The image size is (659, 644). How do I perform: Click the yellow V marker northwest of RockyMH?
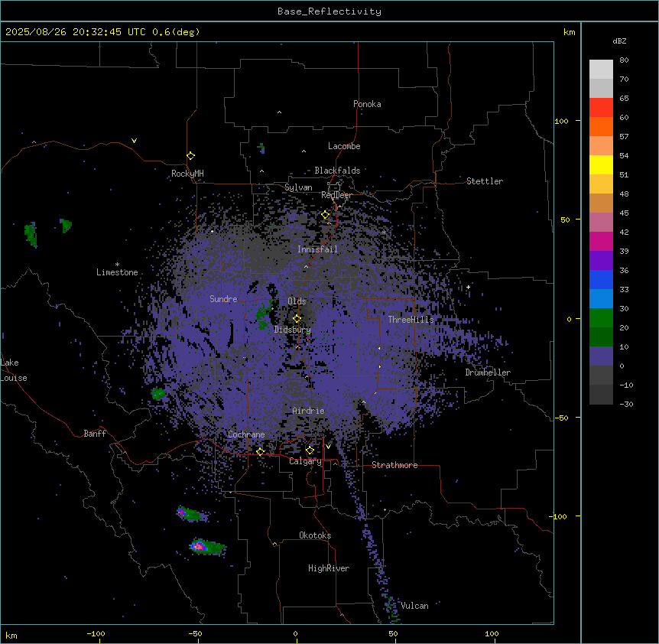[134, 141]
